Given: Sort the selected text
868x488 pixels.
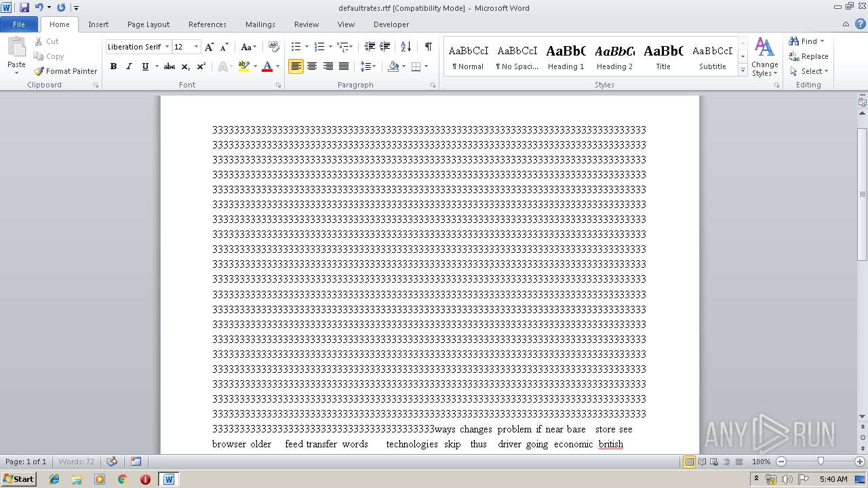Looking at the screenshot, I should (406, 47).
